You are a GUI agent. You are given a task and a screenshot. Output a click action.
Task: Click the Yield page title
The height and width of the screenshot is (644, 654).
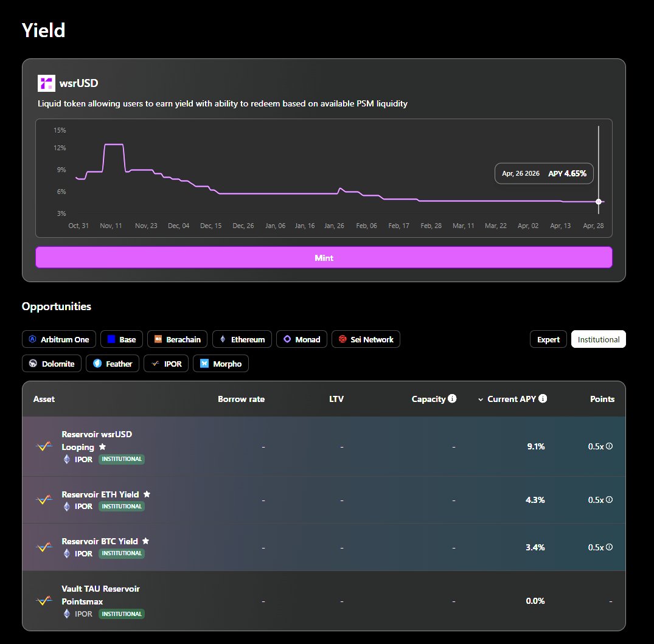[43, 30]
